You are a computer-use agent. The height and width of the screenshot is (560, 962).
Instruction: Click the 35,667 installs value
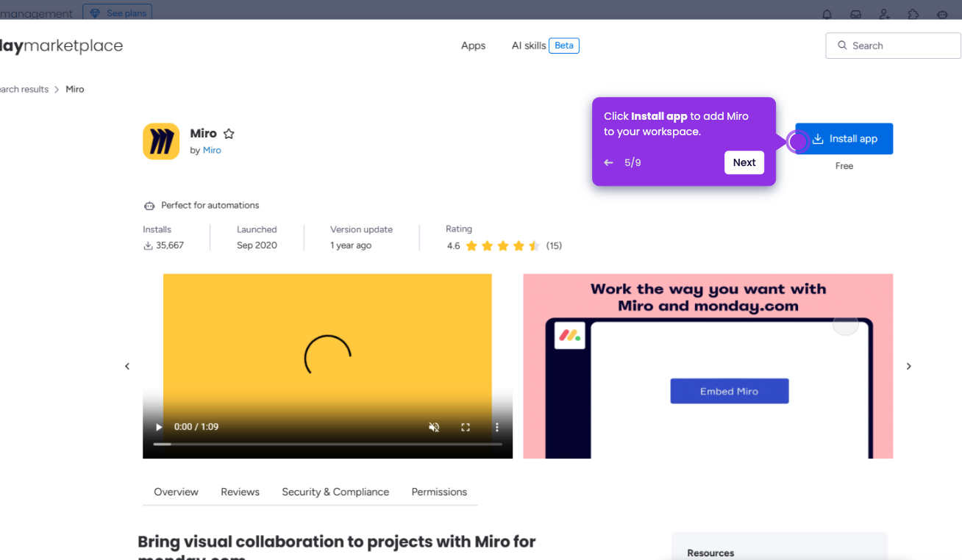(170, 245)
